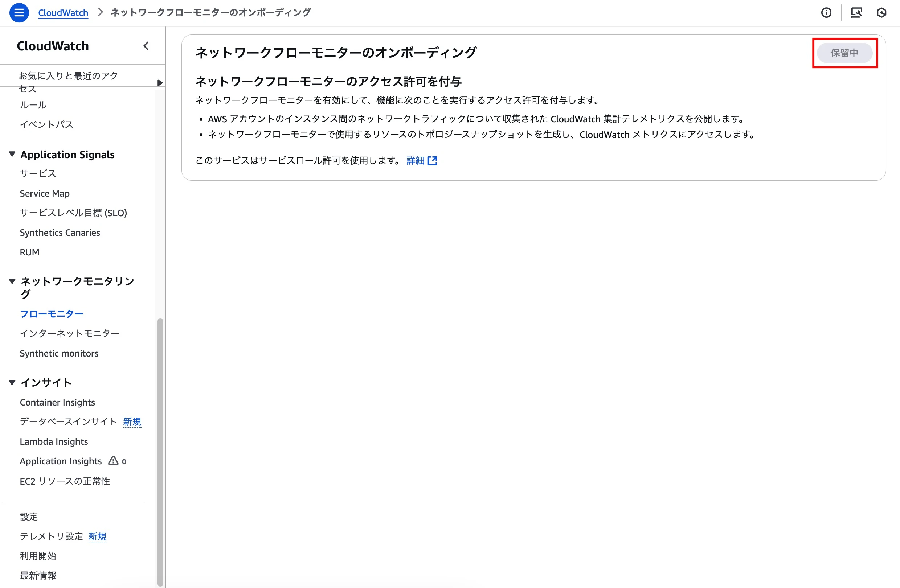Collapse the ネットワークモニタリング section
The width and height of the screenshot is (900, 588).
[12, 281]
